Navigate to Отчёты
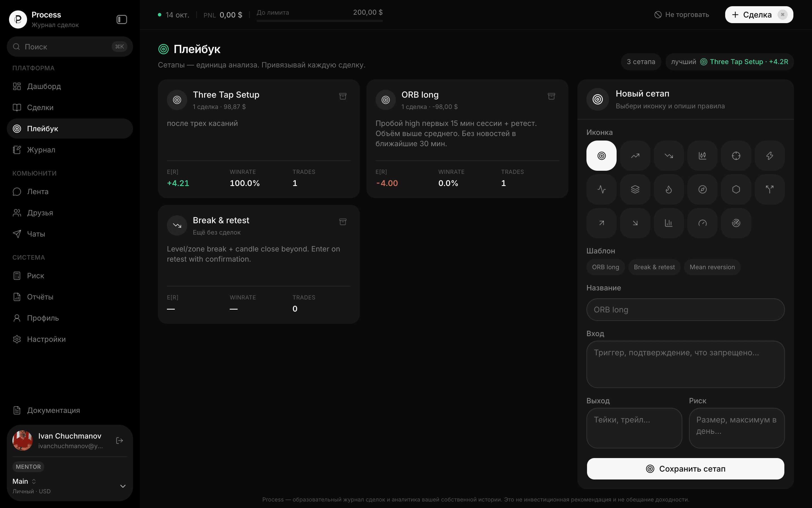Viewport: 812px width, 508px height. 70,297
